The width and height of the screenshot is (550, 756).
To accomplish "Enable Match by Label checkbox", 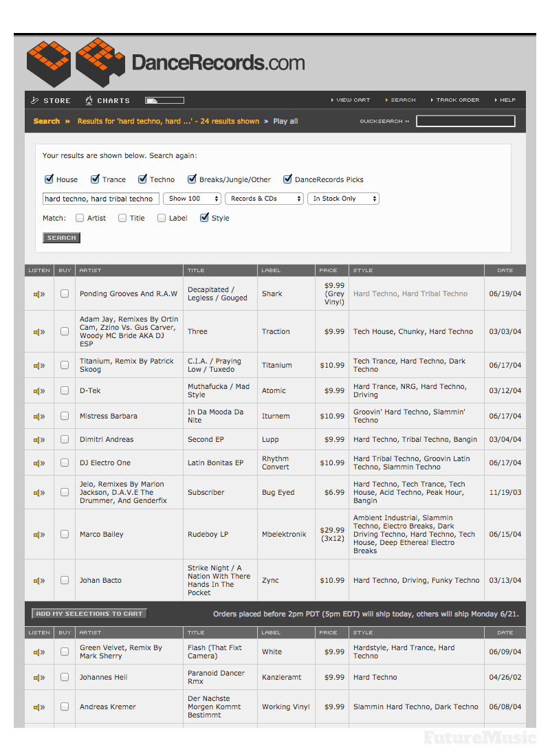I will [x=162, y=218].
